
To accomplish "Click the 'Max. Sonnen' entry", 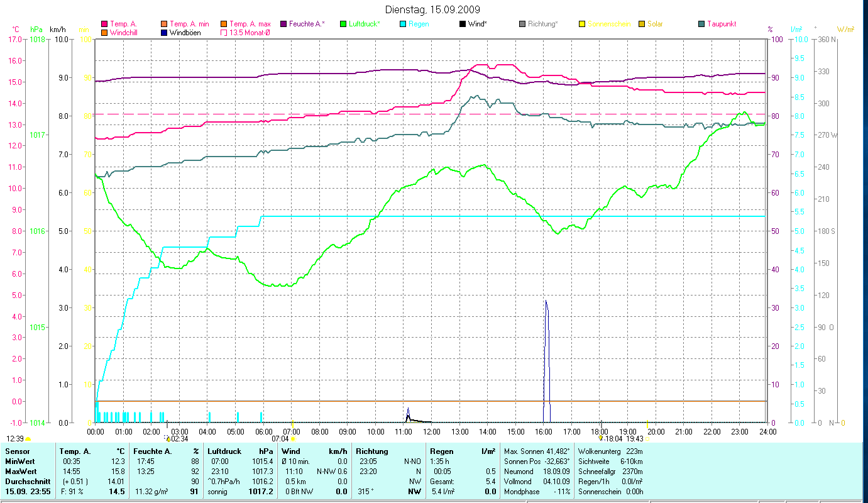I will coord(537,451).
